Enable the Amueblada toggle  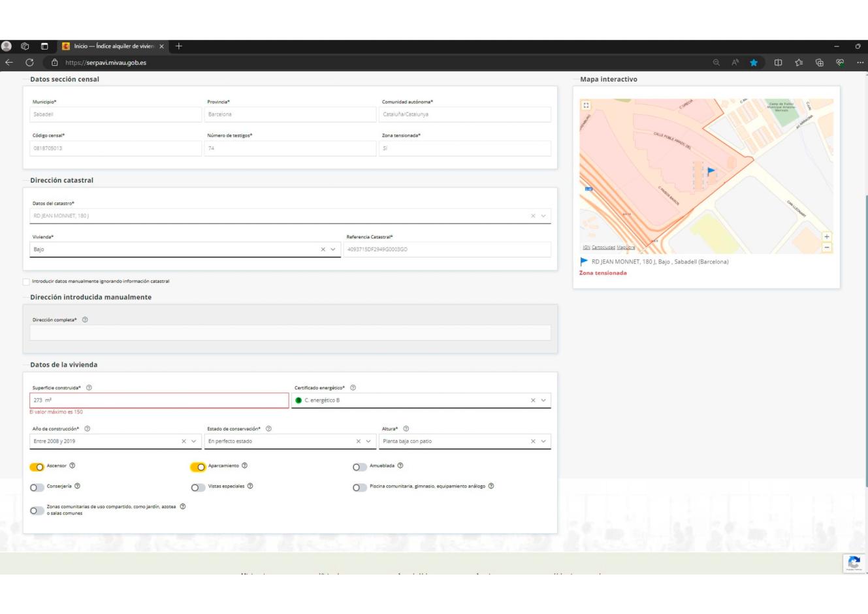(x=359, y=466)
